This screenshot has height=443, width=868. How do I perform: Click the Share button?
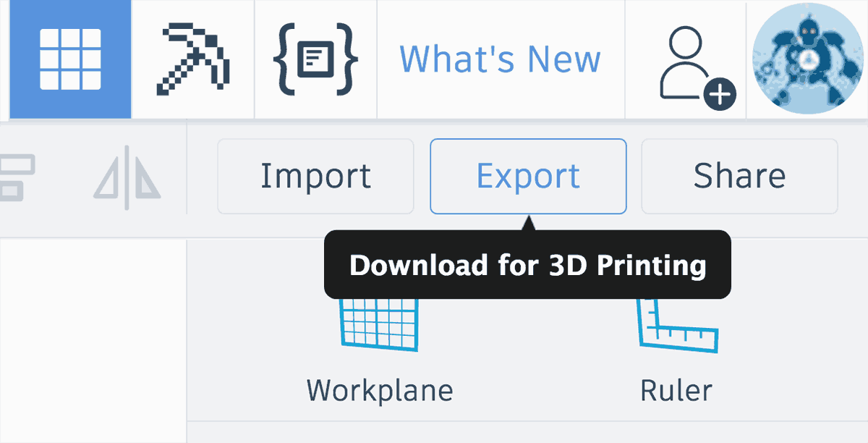pos(739,176)
